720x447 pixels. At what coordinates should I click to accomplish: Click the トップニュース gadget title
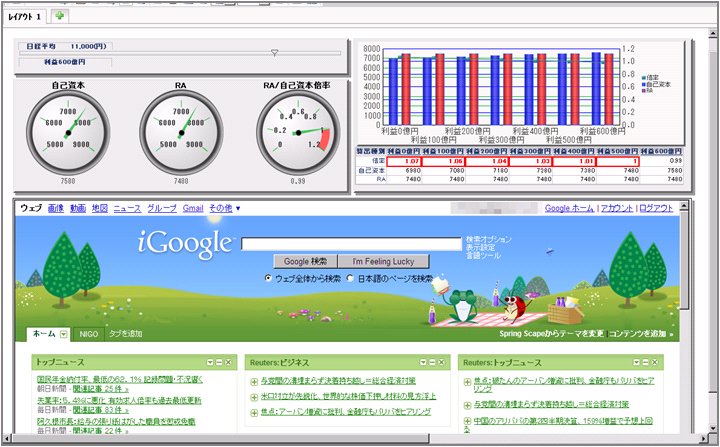pos(60,362)
